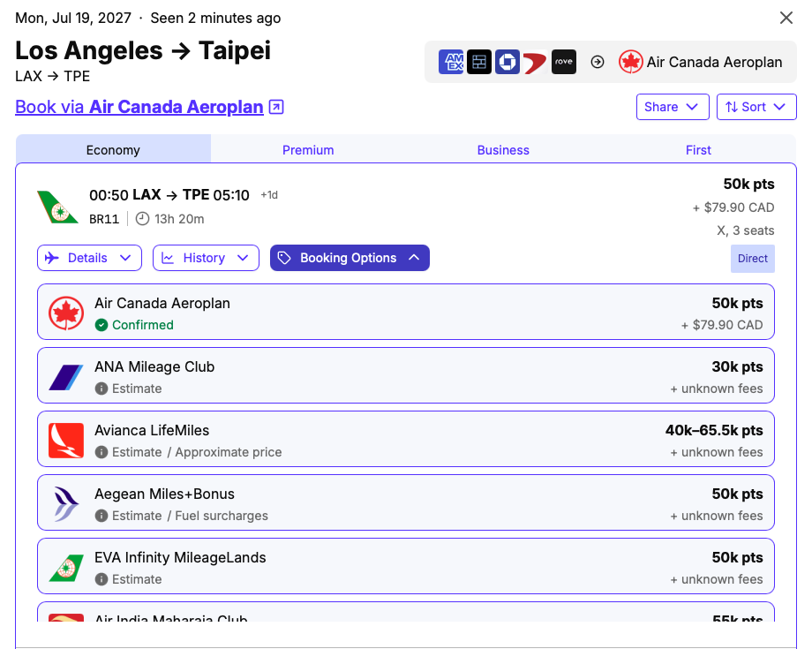Click the Air Canada Aeroplan maple leaf logo in header
This screenshot has height=649, width=812.
click(631, 62)
